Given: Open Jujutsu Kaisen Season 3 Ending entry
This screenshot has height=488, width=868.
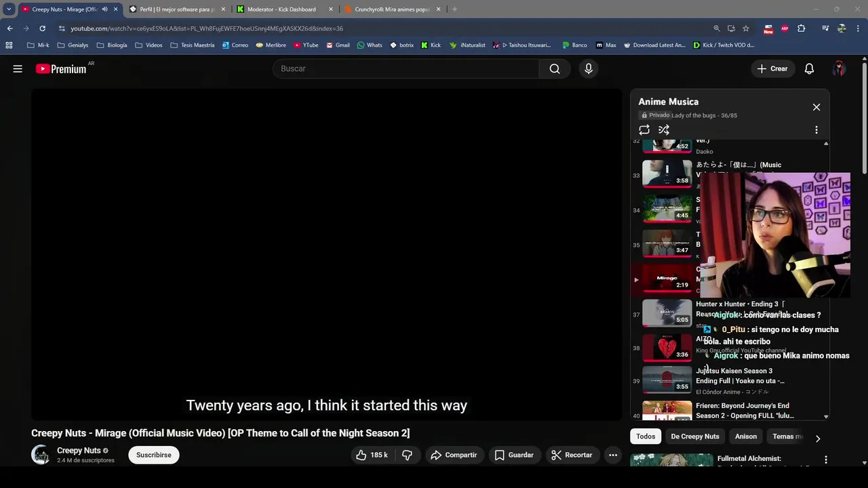Looking at the screenshot, I should pos(730,380).
